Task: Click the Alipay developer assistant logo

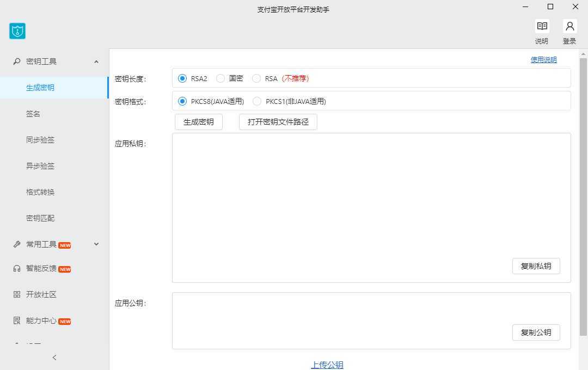Action: click(17, 31)
